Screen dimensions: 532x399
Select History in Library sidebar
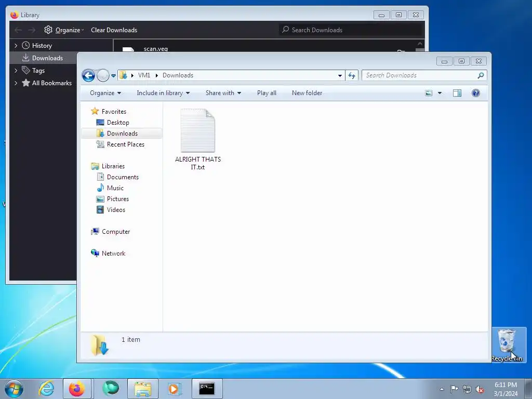[x=42, y=46]
